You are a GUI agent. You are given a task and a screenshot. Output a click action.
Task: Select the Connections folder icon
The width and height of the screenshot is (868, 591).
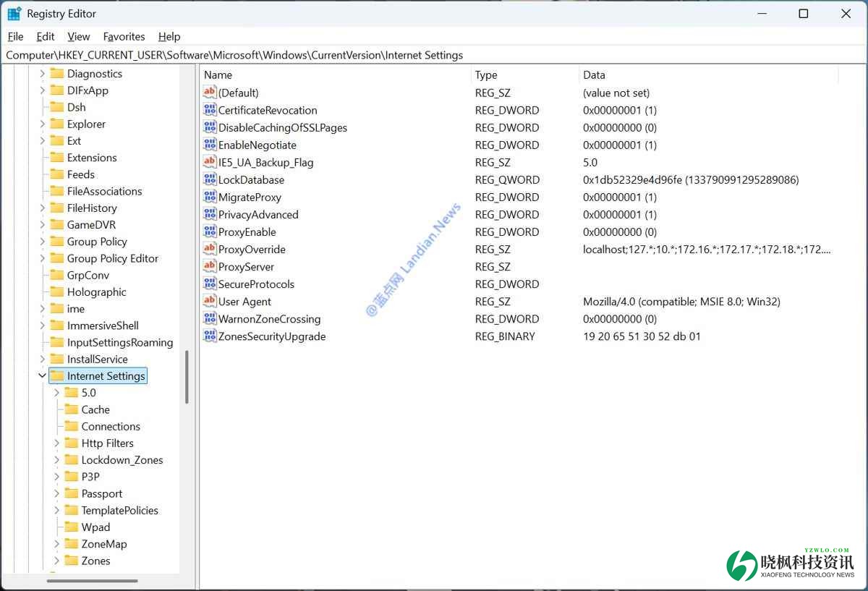71,426
